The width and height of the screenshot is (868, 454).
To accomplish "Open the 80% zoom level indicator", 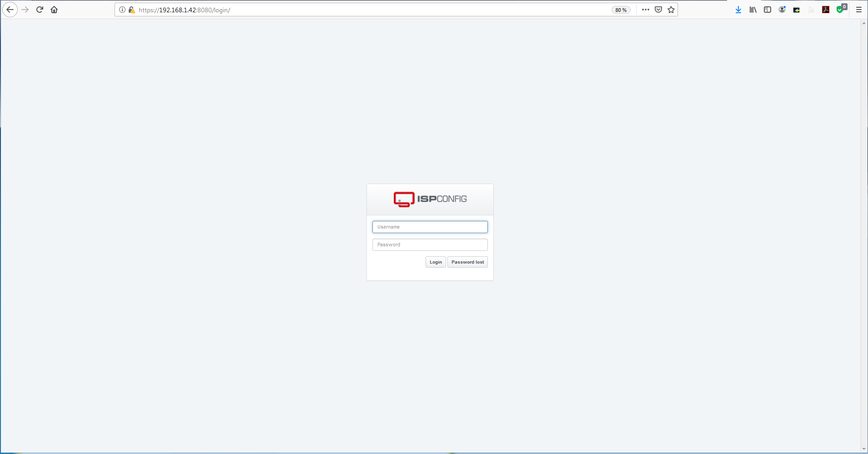I will tap(621, 10).
